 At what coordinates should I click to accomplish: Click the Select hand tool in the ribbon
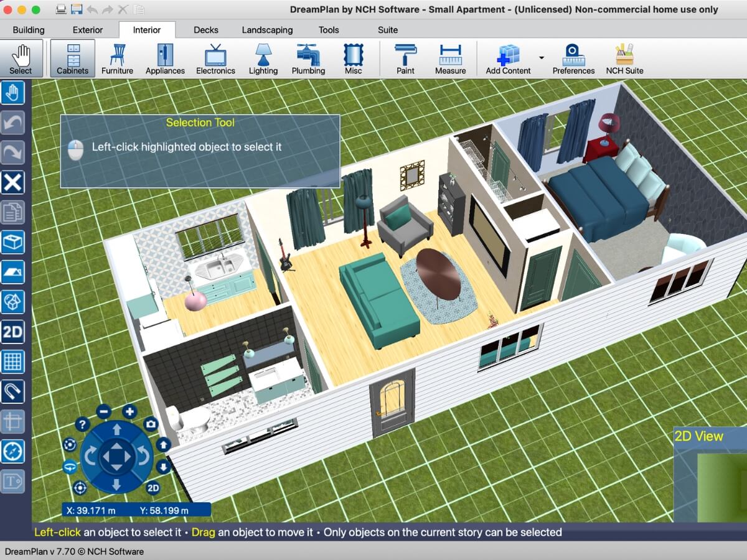(21, 59)
